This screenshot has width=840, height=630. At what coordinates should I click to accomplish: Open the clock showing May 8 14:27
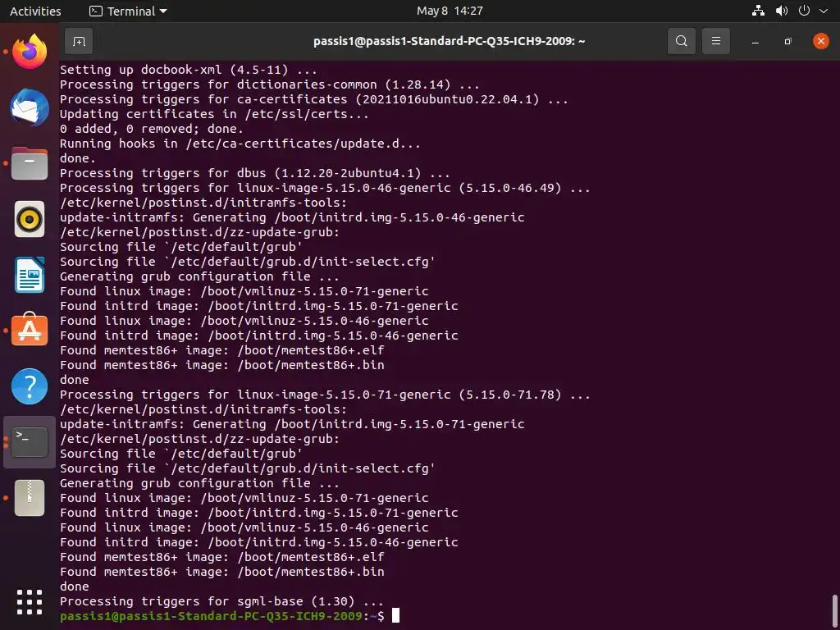coord(450,11)
